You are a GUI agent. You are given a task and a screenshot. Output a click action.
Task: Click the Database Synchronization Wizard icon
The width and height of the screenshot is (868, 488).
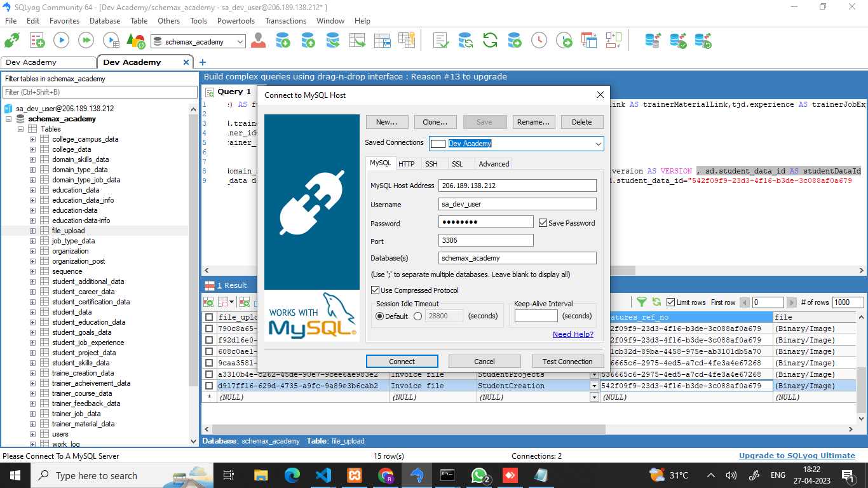coord(465,41)
